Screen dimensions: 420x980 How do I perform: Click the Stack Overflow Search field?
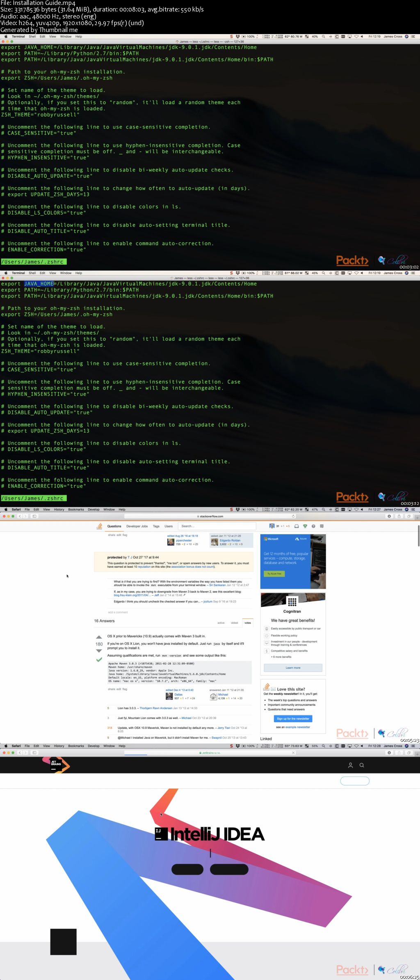(217, 526)
